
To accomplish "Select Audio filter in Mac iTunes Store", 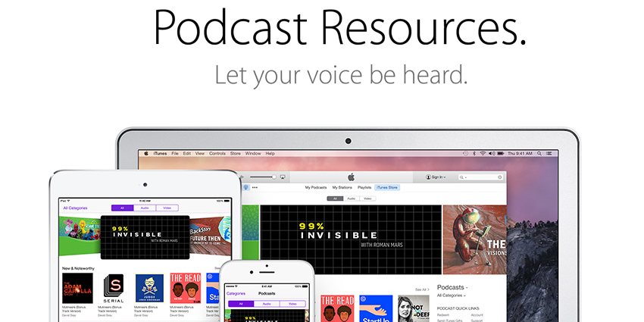I will coord(351,199).
